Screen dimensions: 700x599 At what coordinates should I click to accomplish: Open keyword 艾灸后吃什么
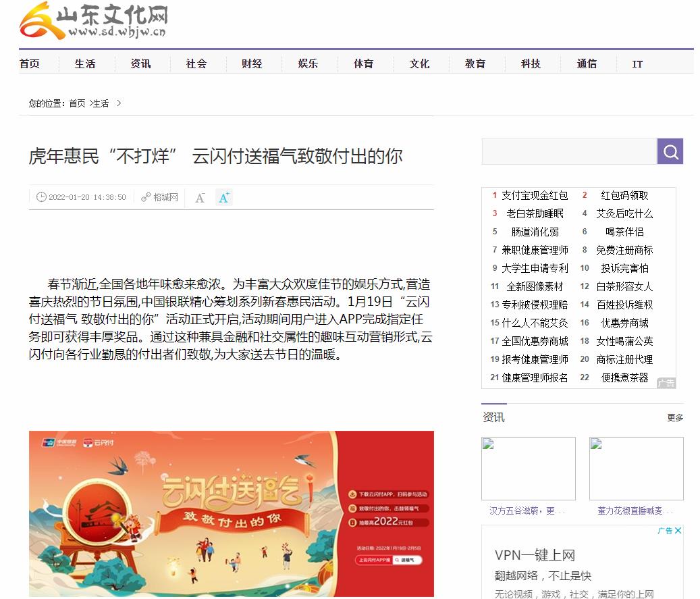624,214
